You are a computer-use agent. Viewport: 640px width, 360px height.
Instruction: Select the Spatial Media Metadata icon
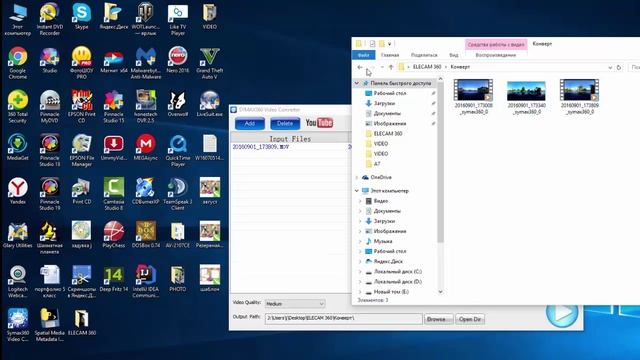(x=50, y=325)
